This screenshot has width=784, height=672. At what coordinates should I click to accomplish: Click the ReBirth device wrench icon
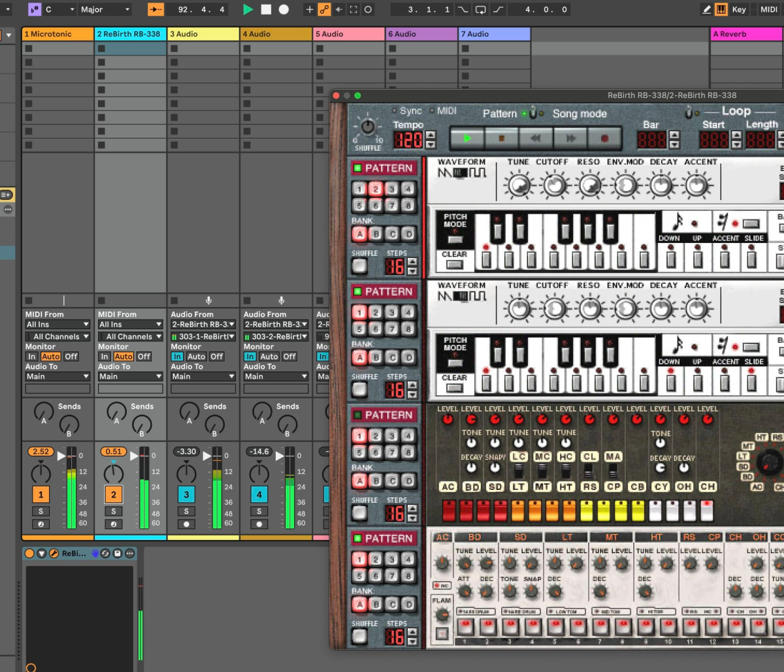click(x=54, y=553)
